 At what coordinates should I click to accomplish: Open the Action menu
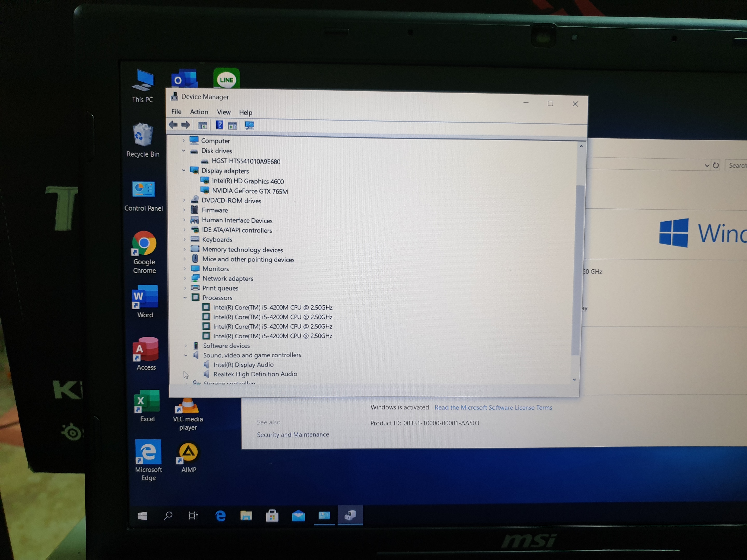coord(199,112)
